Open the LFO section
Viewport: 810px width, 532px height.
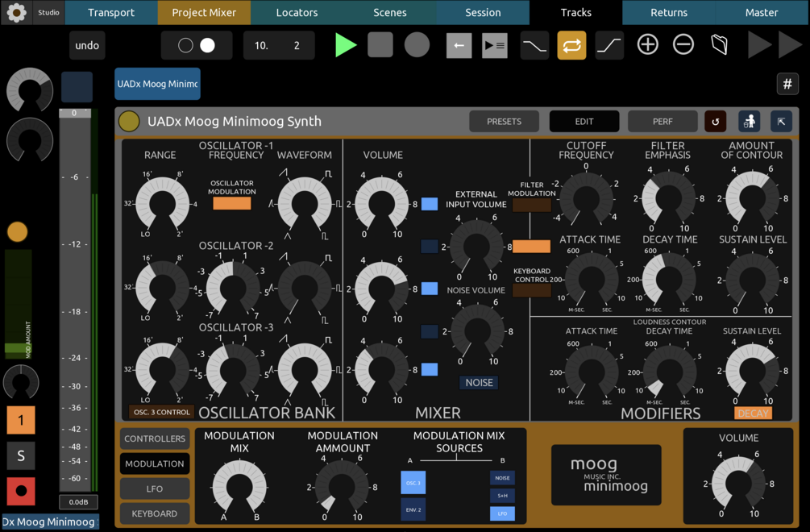155,488
